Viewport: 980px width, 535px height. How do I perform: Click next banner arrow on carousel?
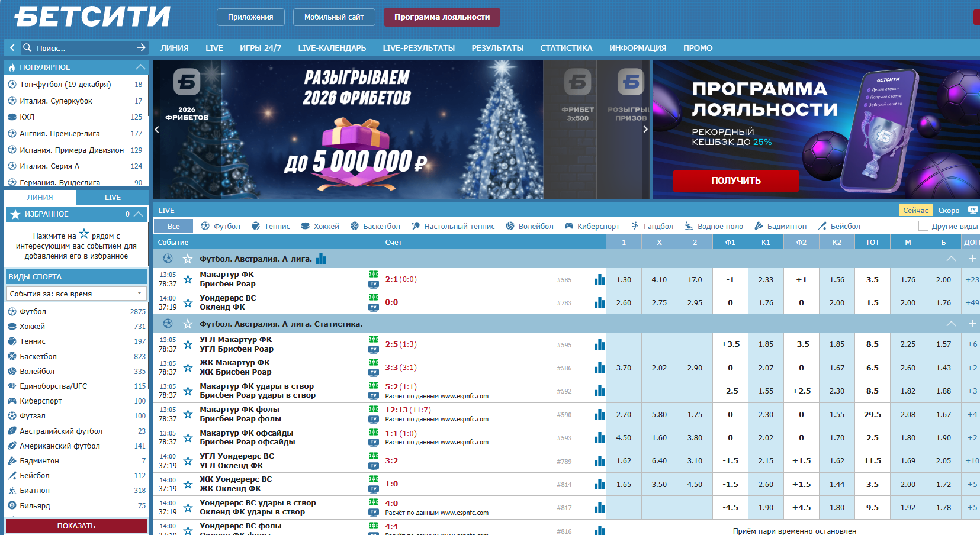tap(645, 129)
